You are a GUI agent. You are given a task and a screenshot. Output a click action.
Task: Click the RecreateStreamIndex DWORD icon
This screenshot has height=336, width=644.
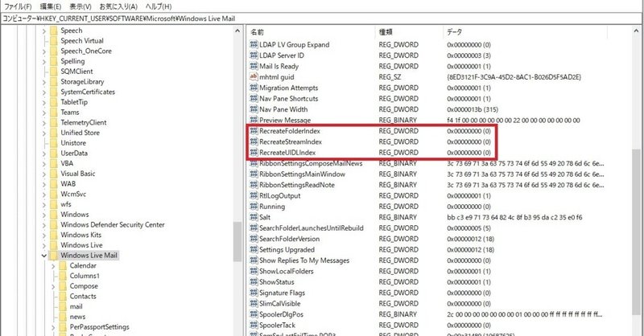(254, 141)
